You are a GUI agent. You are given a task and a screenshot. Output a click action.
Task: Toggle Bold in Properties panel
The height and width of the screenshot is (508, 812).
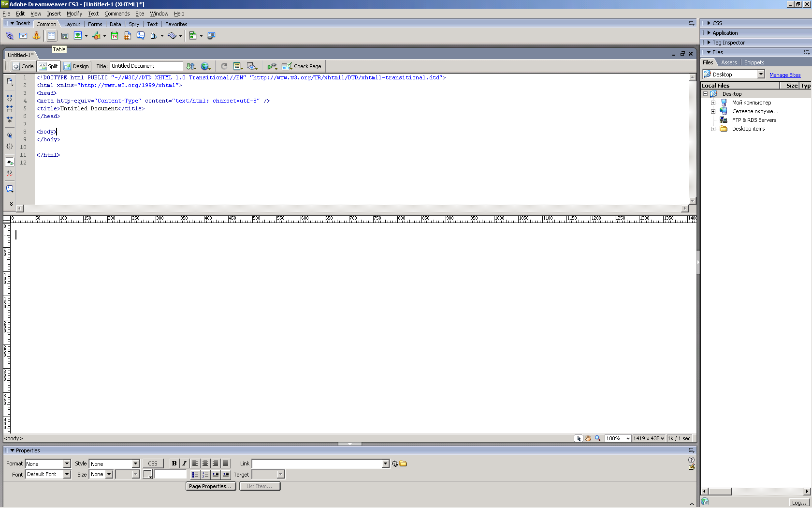tap(174, 463)
